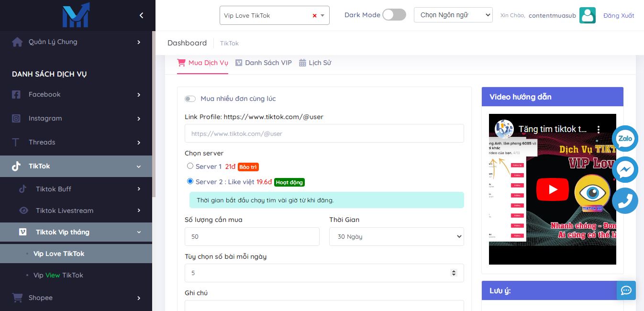This screenshot has height=311, width=644.
Task: Click the Shopee cart icon
Action: [x=17, y=298]
